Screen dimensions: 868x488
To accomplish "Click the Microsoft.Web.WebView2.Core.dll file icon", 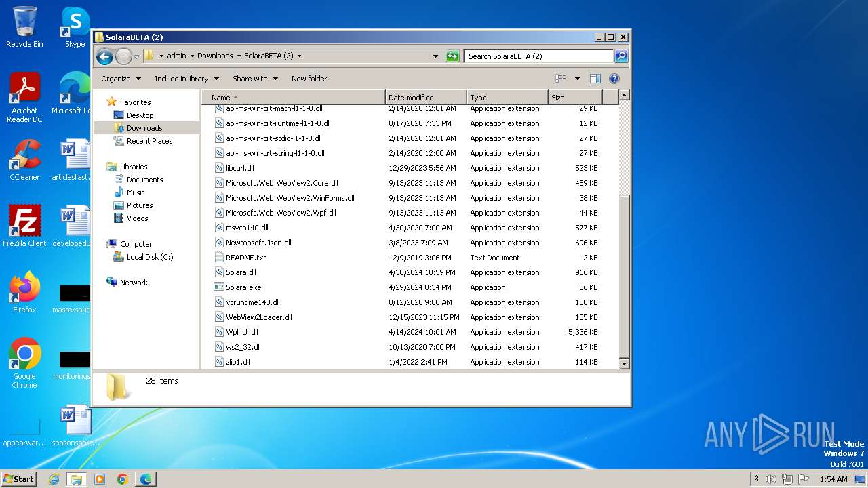I will point(219,183).
